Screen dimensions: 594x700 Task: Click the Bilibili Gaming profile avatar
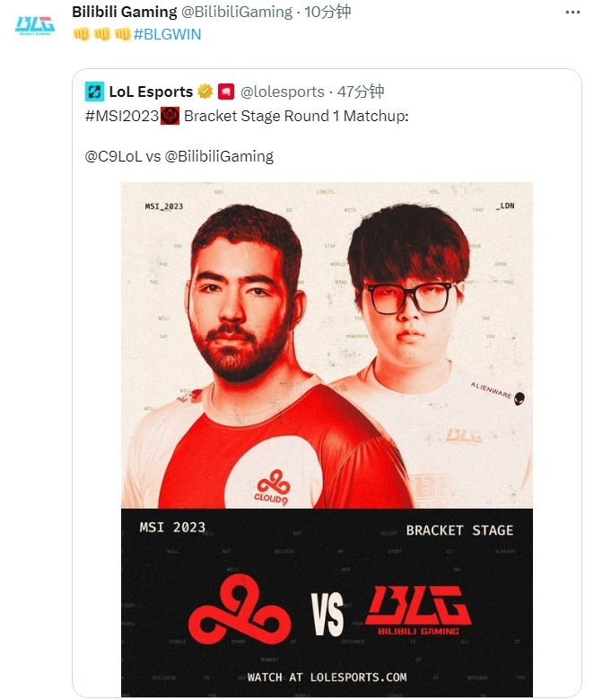(35, 25)
